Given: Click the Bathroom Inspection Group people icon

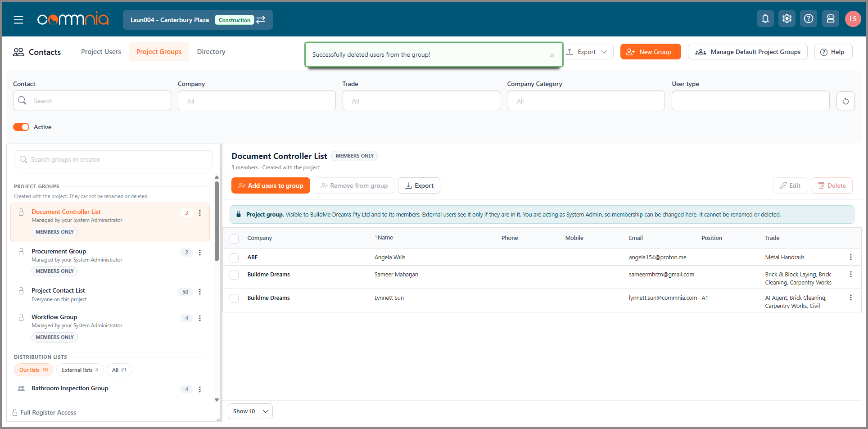Looking at the screenshot, I should pos(21,388).
